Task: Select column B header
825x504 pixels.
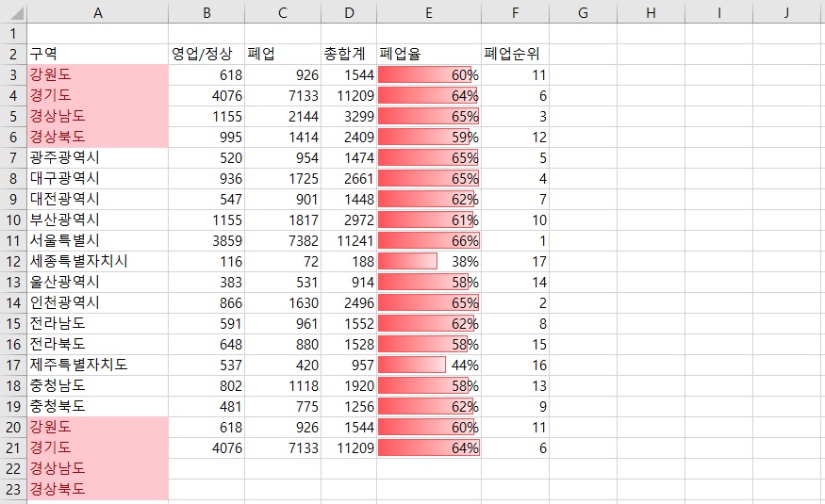Action: click(x=206, y=12)
